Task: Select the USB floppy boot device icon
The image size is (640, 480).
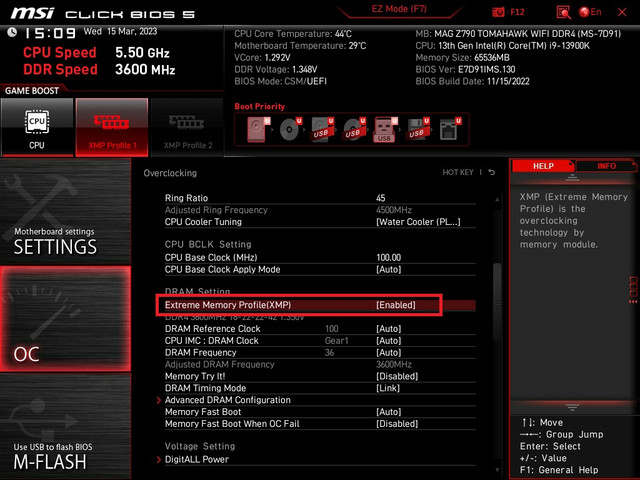Action: coord(418,130)
